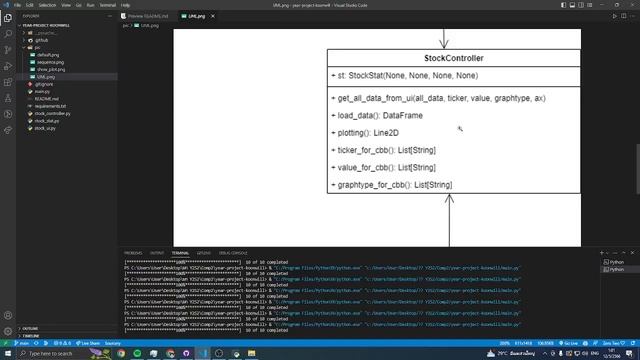Toggle the primary side bar layout icon
The width and height of the screenshot is (640, 360).
(x=563, y=5)
